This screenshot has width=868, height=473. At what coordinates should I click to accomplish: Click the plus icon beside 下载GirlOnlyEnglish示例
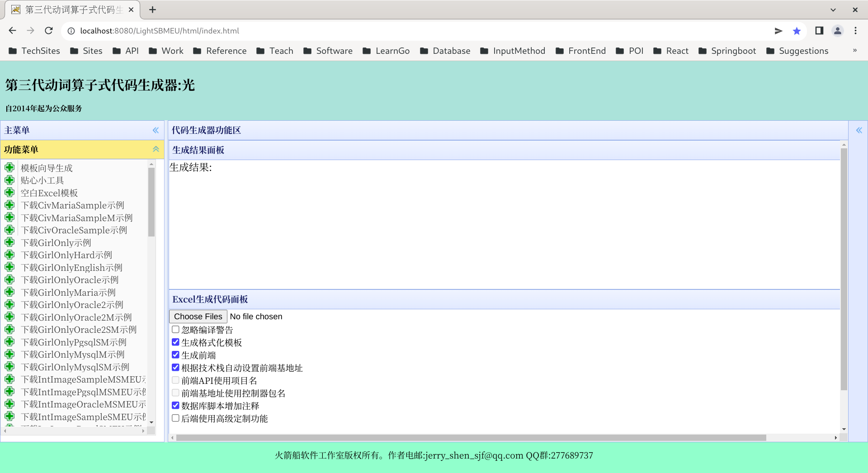click(x=9, y=267)
